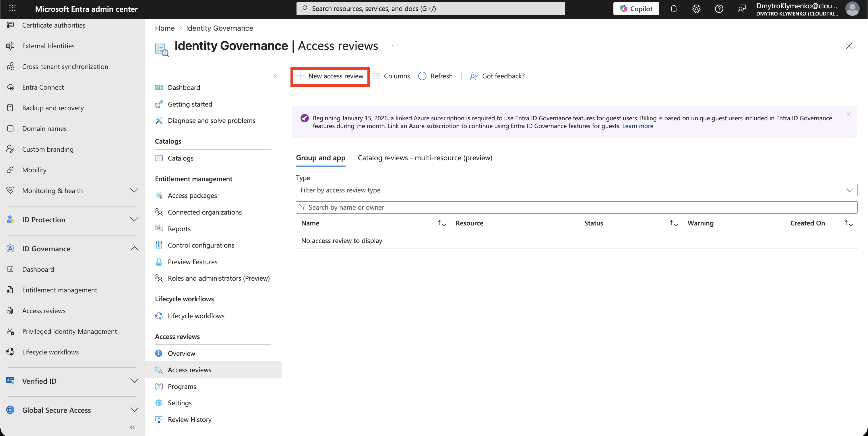Refresh the access reviews list
868x436 pixels.
pos(435,76)
